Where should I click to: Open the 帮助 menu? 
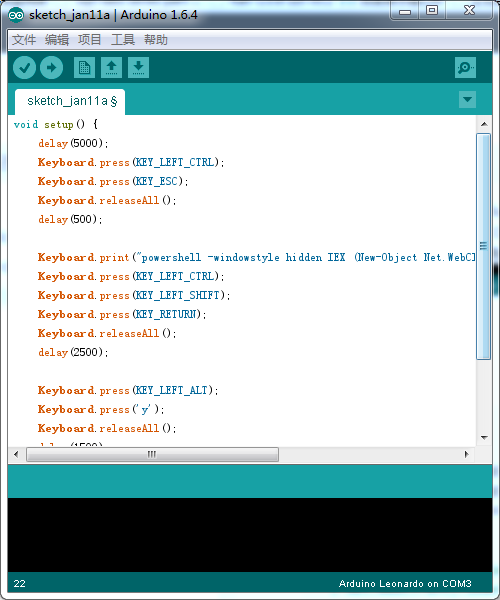pyautogui.click(x=156, y=40)
